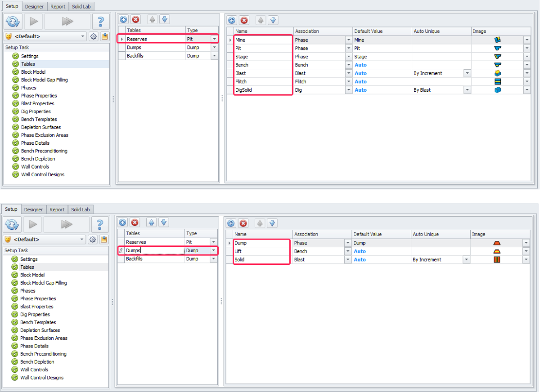Switch to Solid Lab tab in upper window
The image size is (540, 392).
tap(81, 7)
